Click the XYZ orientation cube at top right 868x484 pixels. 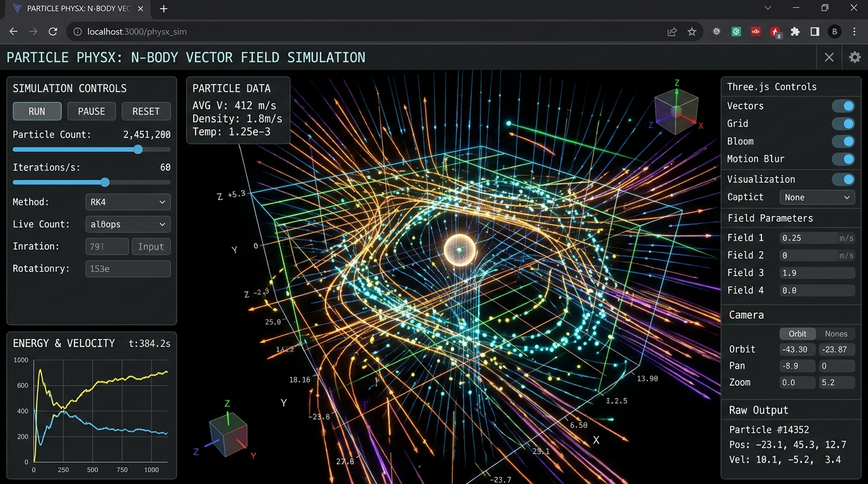click(x=677, y=110)
